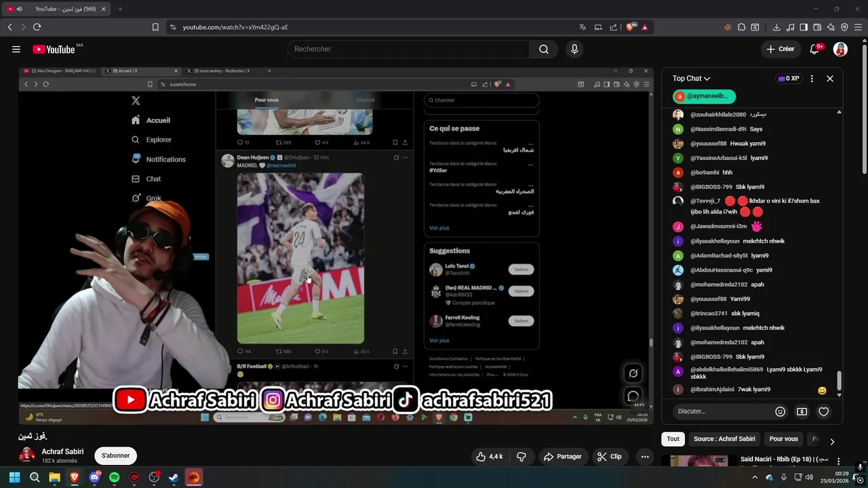
Task: Open options for Said Naciri video
Action: (837, 461)
